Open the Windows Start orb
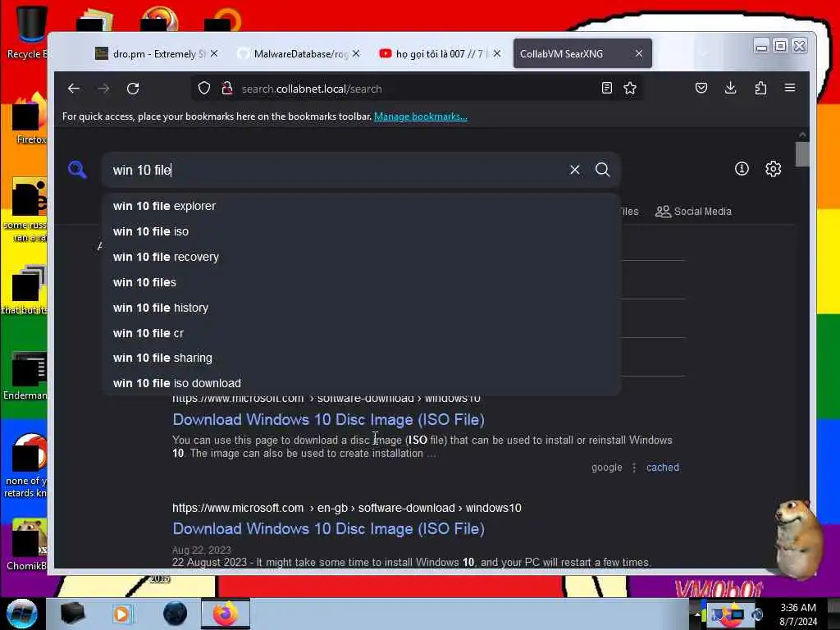Screen dimensions: 840x630 (x=22, y=614)
